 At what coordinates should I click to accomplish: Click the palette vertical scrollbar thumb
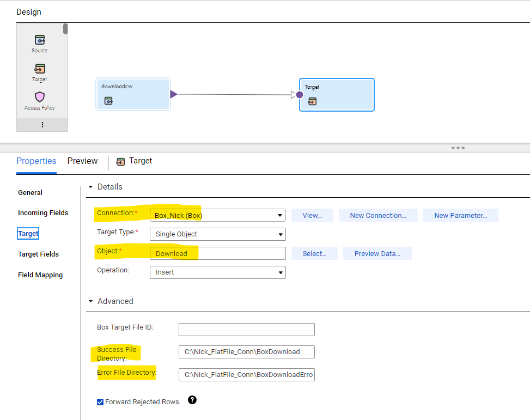pos(65,29)
